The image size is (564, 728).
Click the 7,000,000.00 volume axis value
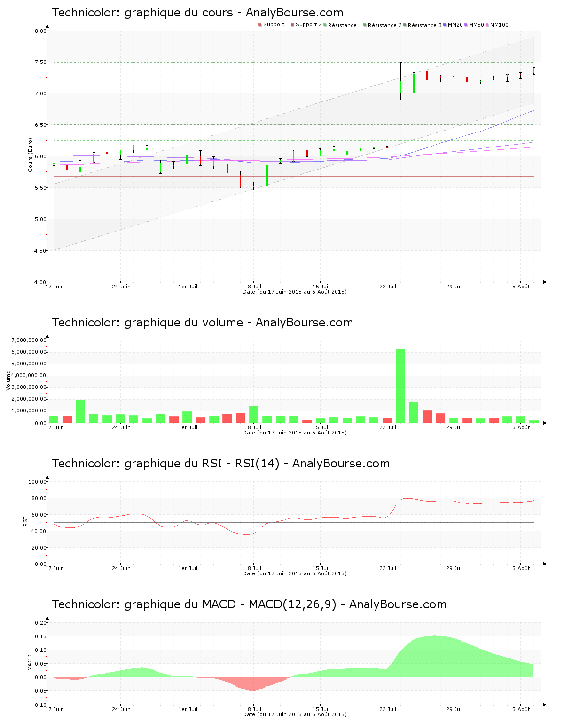tap(28, 341)
